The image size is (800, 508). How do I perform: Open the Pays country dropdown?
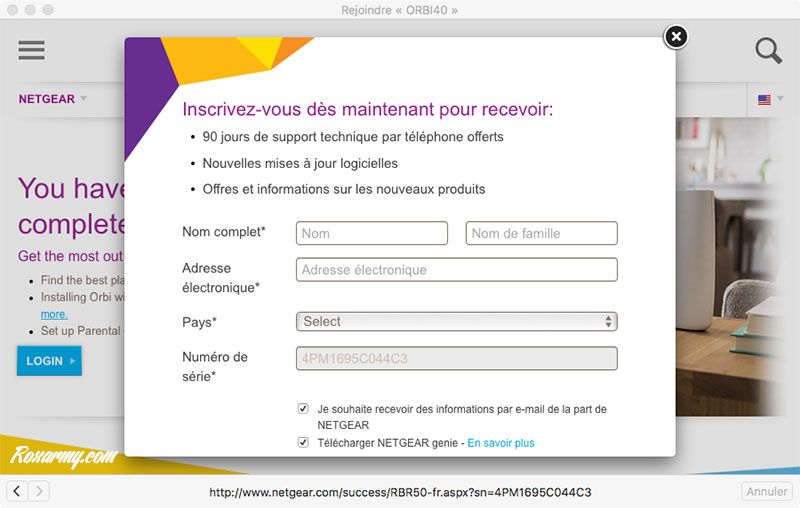tap(456, 321)
